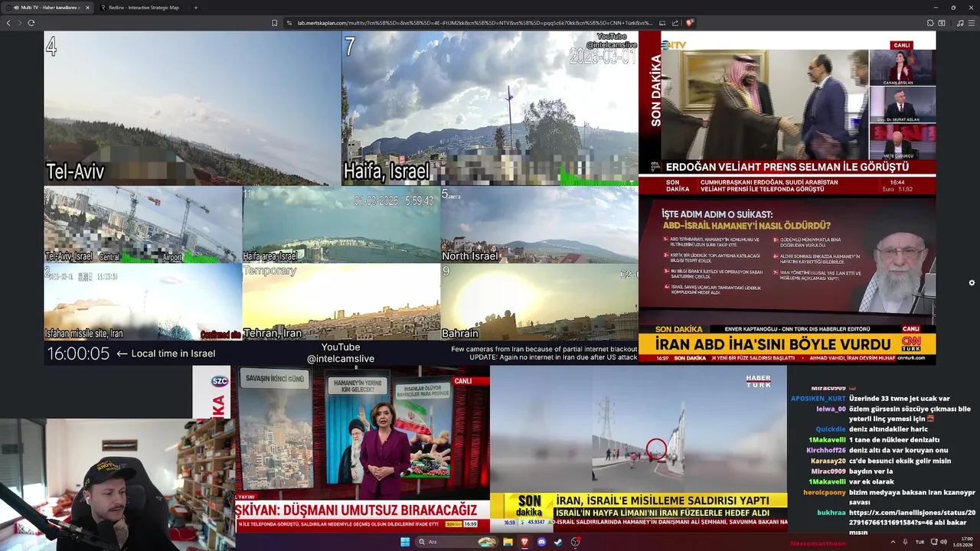The width and height of the screenshot is (980, 551).
Task: Click the taskbar search box 'Ara'
Action: click(x=458, y=542)
